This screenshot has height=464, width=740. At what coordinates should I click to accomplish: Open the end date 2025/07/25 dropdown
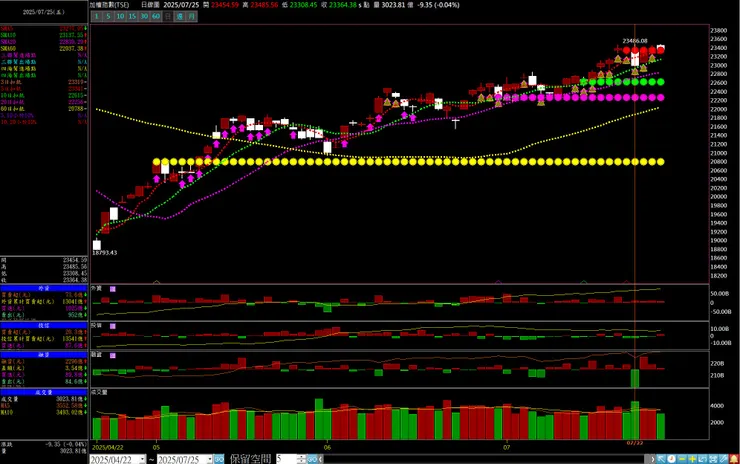tap(209, 459)
